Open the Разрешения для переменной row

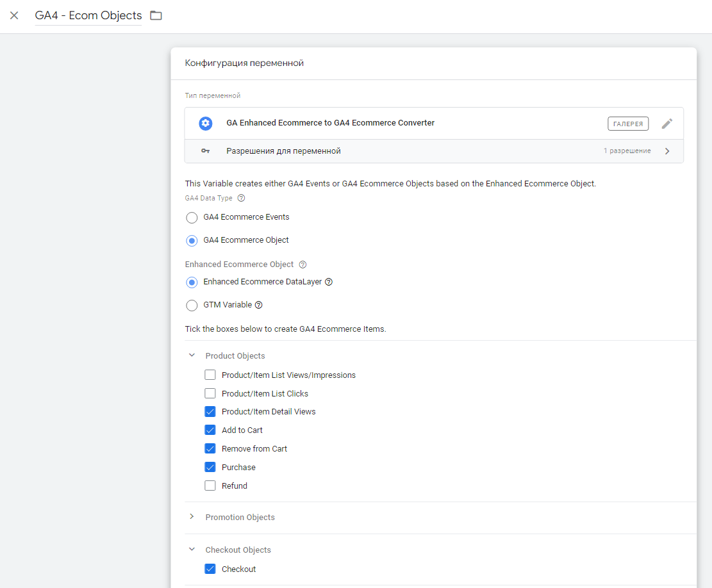[434, 151]
